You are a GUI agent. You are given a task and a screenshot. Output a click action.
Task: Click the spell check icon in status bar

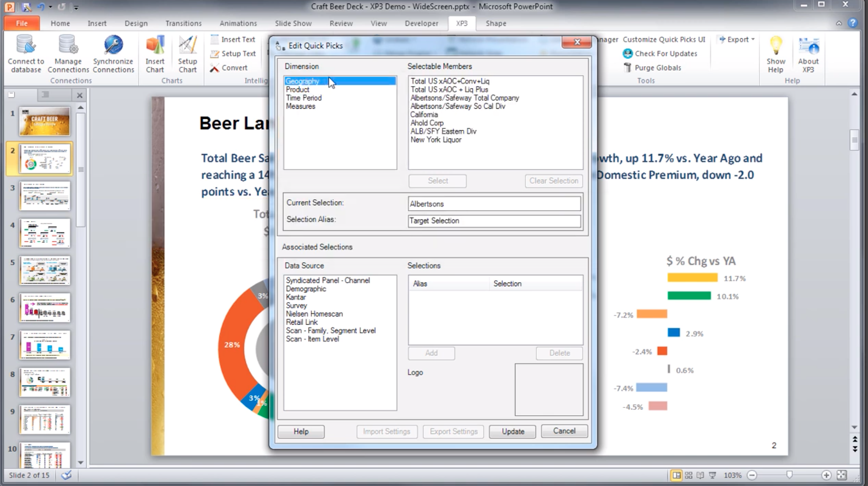(67, 475)
